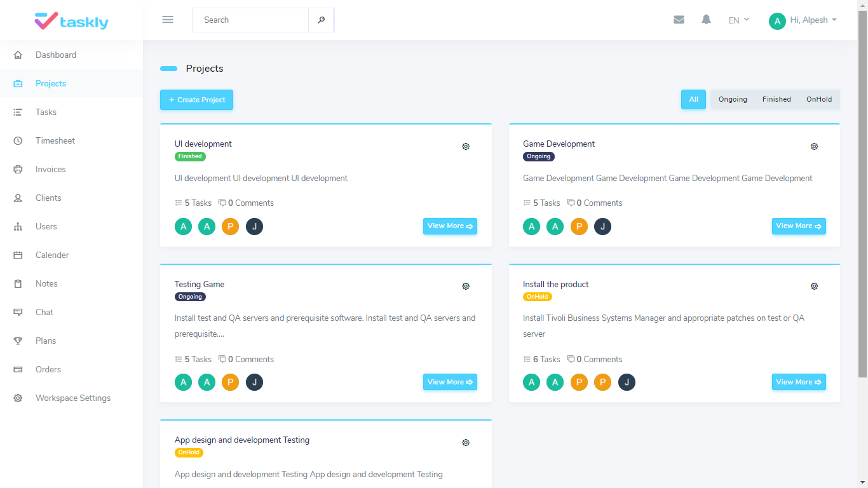Open the Hi, Alpesh profile dropdown

click(803, 20)
